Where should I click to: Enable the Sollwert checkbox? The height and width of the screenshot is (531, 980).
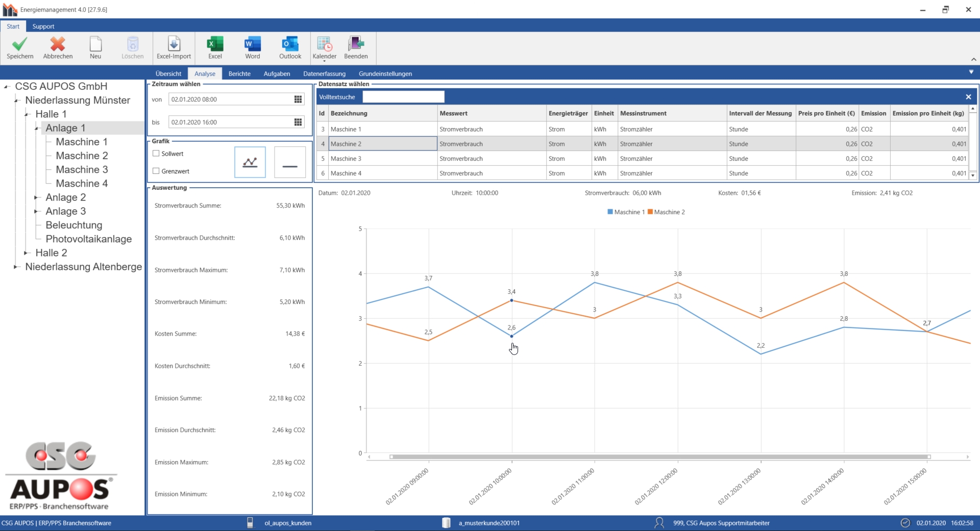[156, 154]
